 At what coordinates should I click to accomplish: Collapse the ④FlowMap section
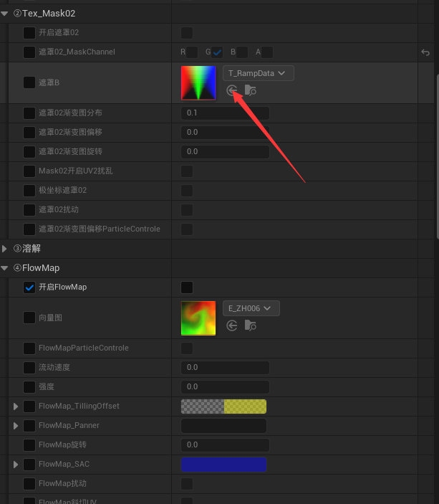point(4,268)
